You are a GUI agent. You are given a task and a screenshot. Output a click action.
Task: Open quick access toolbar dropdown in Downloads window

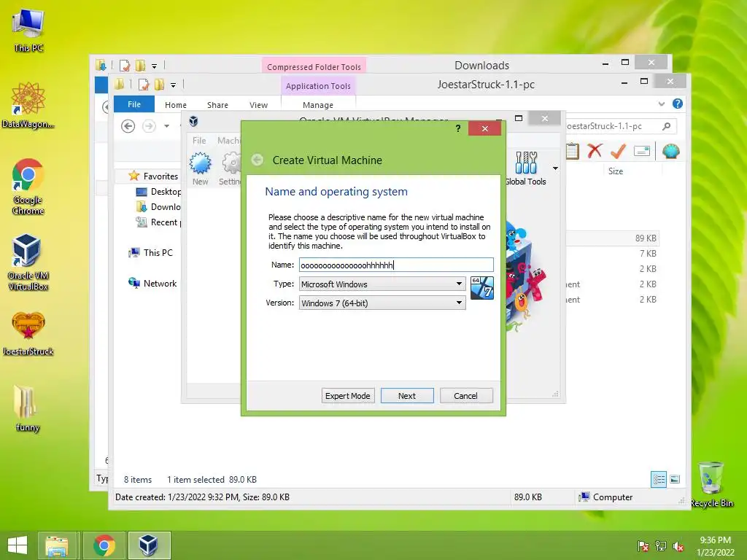coord(155,66)
